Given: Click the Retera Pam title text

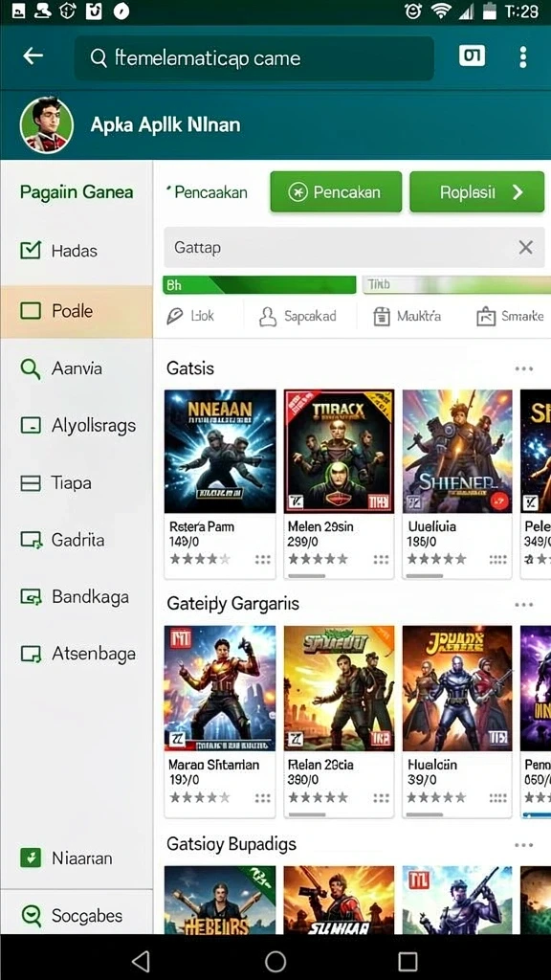Looking at the screenshot, I should [202, 527].
